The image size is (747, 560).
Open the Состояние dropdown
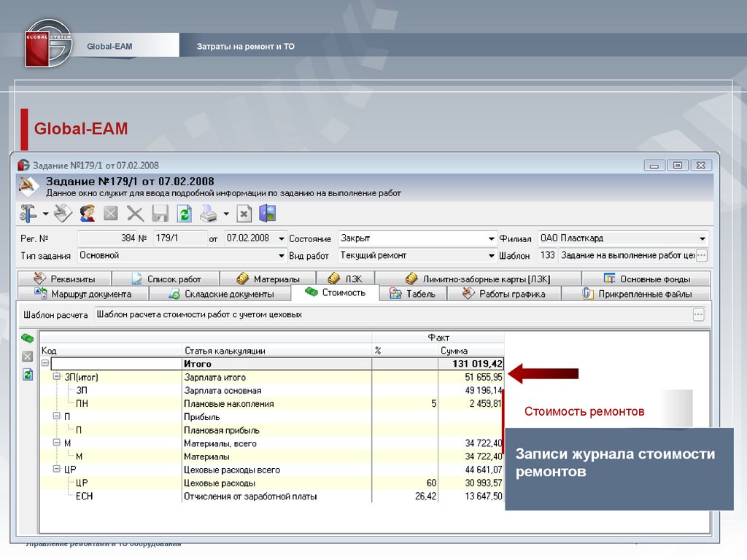point(491,238)
